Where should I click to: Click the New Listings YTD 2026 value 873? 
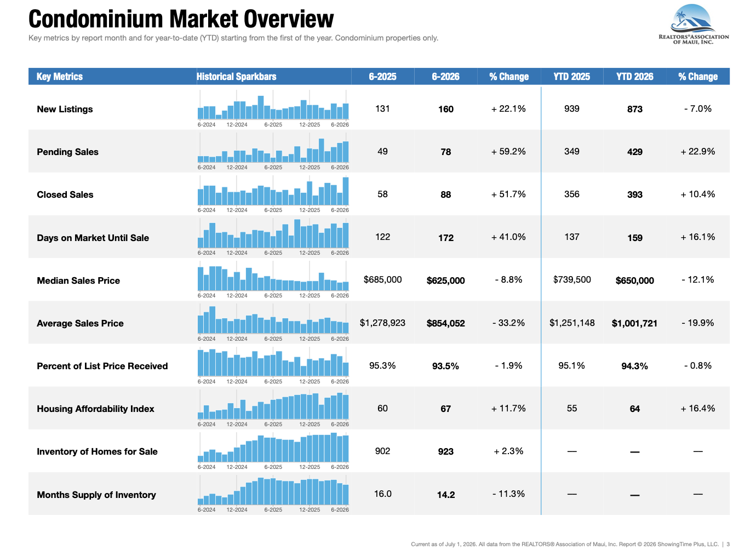coord(635,109)
